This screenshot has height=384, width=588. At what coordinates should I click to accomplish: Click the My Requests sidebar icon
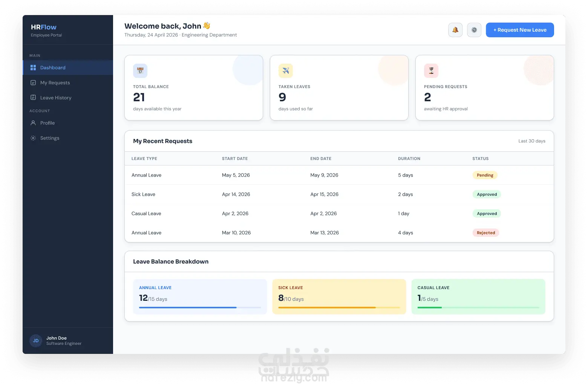coord(33,82)
